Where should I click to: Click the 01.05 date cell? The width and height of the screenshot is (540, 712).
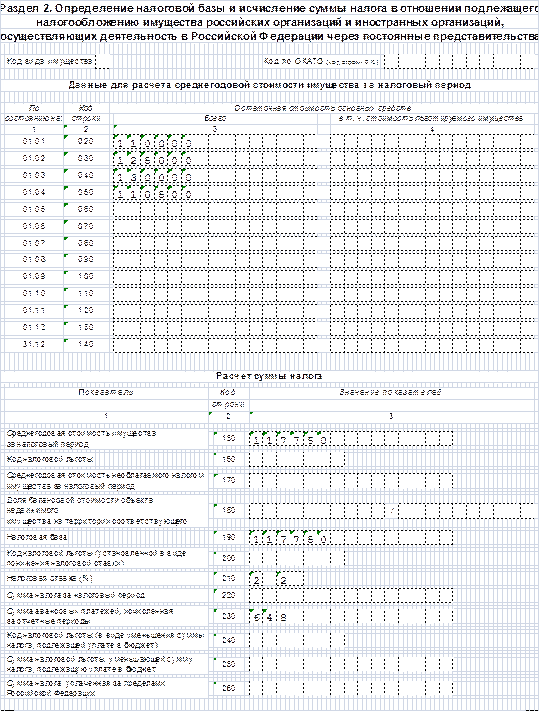(34, 209)
